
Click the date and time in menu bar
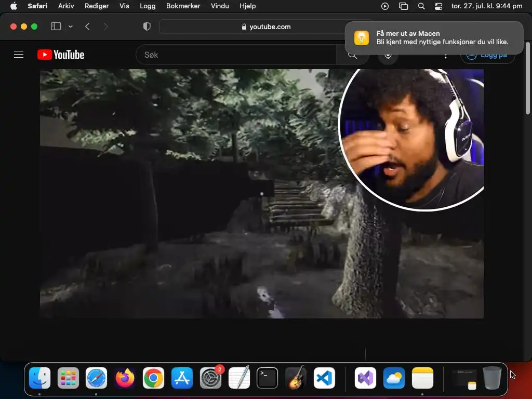[x=486, y=6]
